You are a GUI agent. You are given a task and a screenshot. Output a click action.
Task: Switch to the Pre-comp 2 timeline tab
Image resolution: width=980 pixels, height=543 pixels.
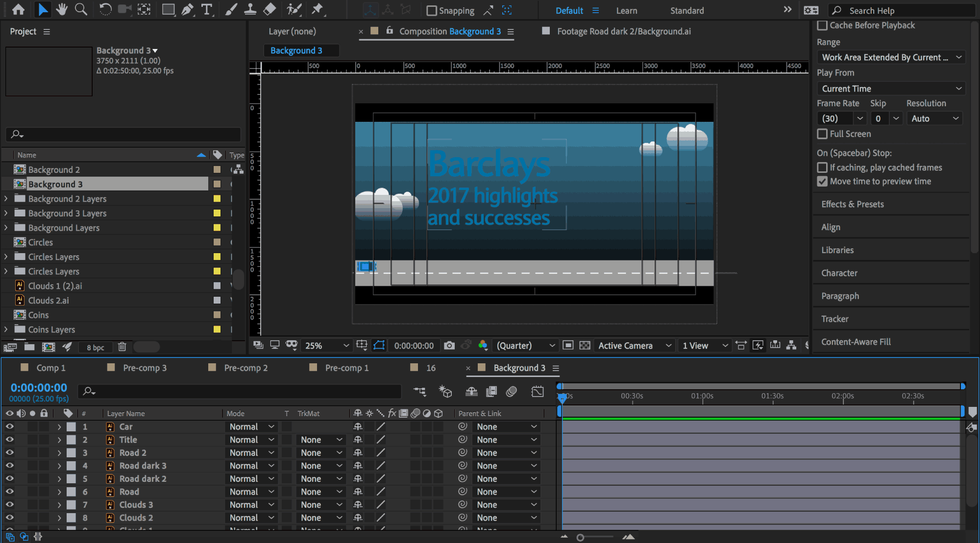[x=246, y=368]
